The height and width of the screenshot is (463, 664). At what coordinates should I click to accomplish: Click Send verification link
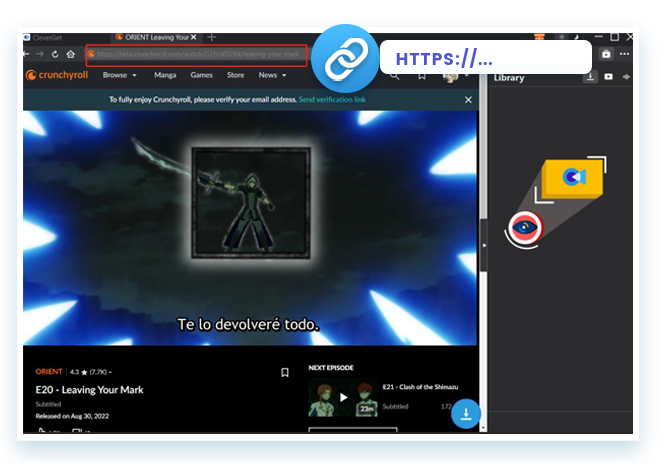click(332, 100)
